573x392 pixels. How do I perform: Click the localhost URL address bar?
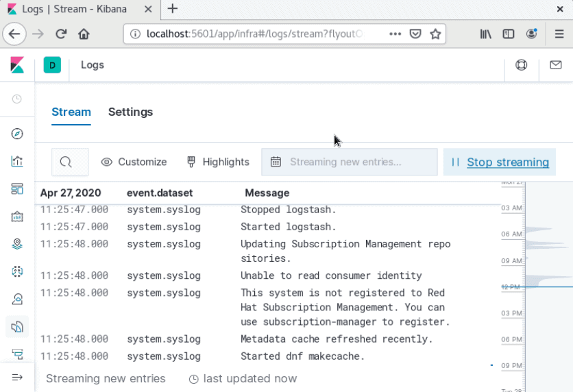[255, 34]
